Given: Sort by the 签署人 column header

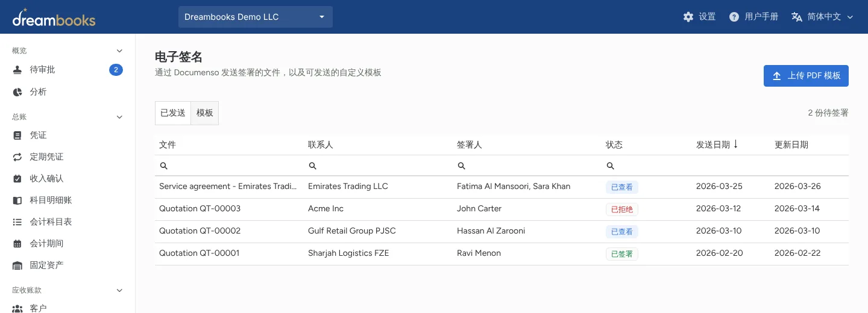Looking at the screenshot, I should (470, 145).
